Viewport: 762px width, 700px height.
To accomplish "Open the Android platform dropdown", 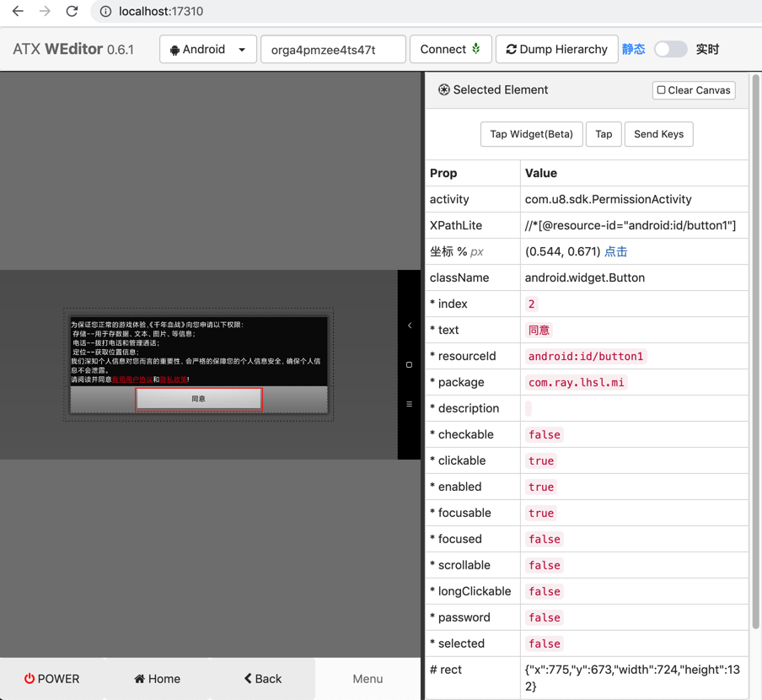I will pyautogui.click(x=207, y=49).
